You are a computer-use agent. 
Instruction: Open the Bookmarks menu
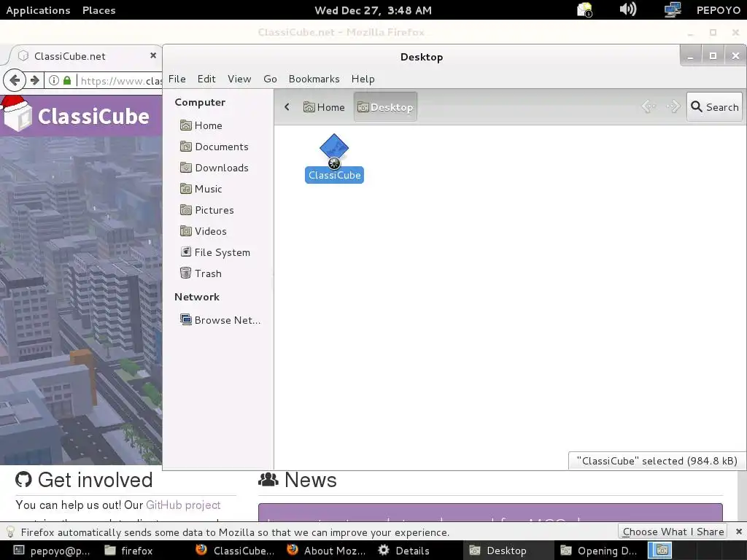pyautogui.click(x=314, y=79)
